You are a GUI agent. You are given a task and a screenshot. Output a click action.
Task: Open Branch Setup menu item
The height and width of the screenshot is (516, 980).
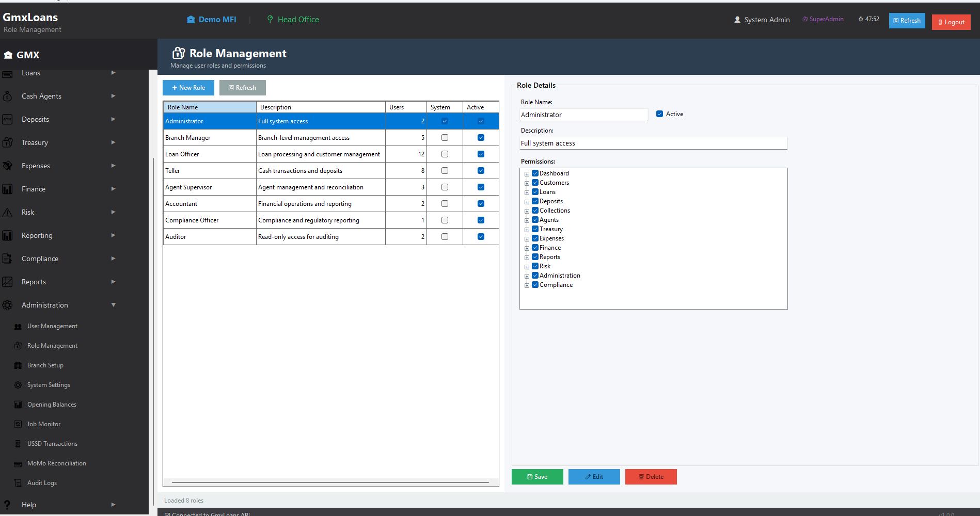pos(45,365)
